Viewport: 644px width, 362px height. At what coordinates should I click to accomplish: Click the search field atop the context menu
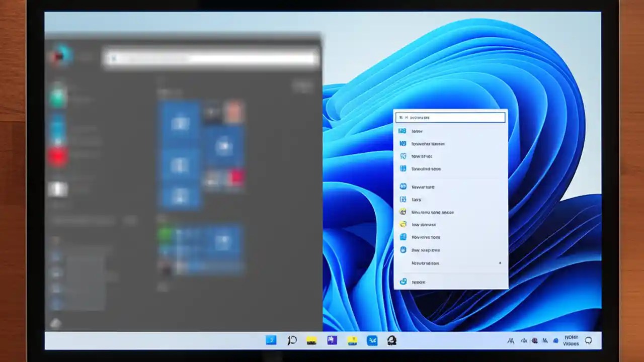(450, 117)
